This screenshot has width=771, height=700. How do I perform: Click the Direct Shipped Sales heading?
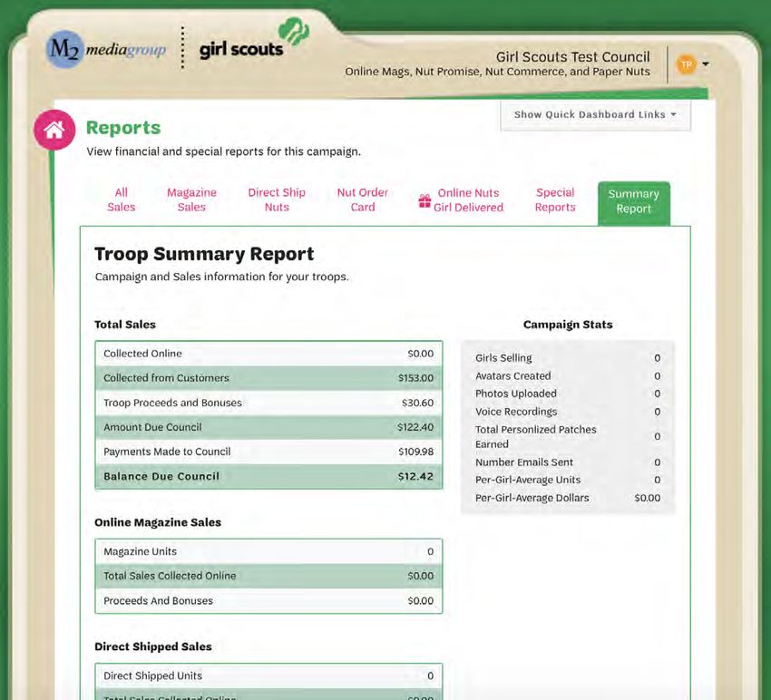point(153,647)
